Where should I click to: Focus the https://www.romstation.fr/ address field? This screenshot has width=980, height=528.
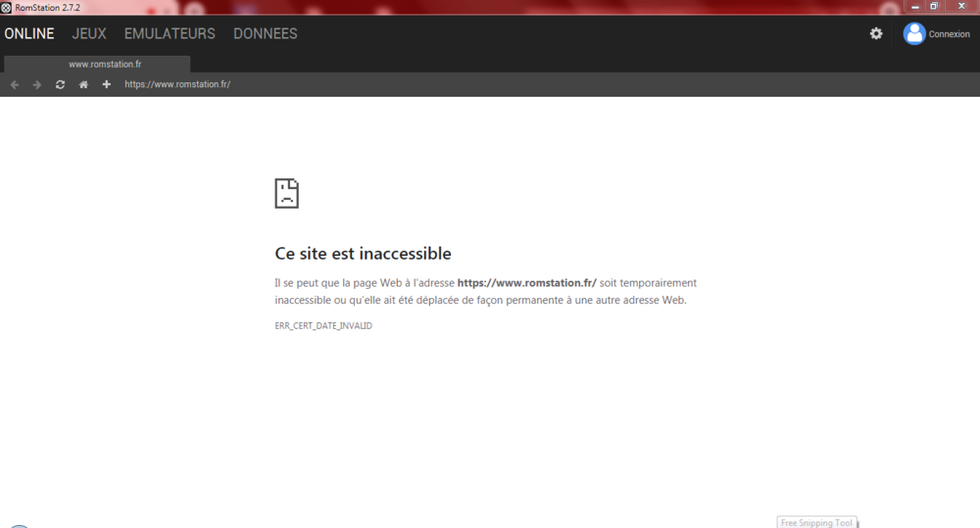pyautogui.click(x=177, y=84)
